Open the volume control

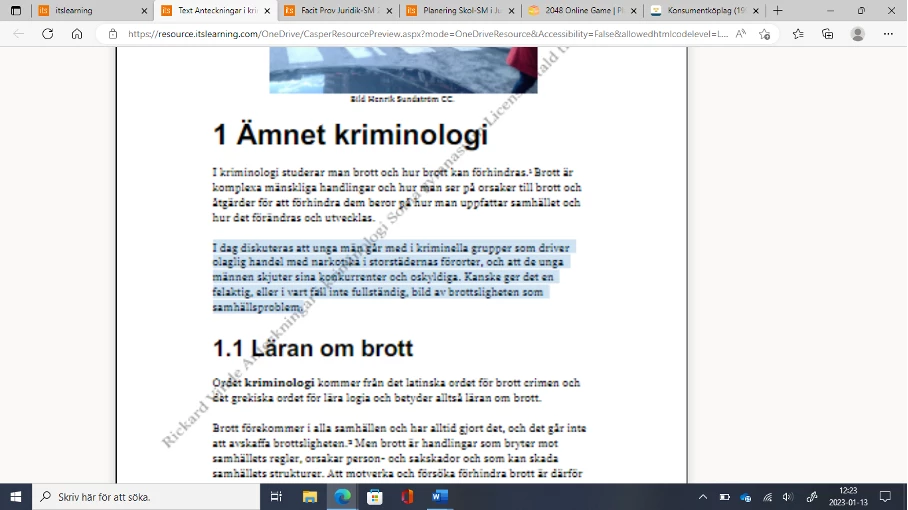788,497
